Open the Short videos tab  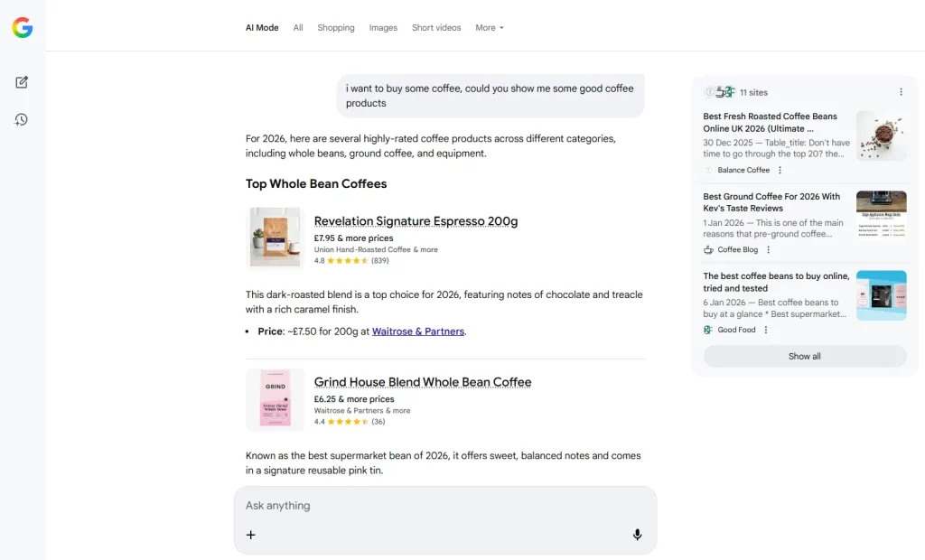point(436,28)
